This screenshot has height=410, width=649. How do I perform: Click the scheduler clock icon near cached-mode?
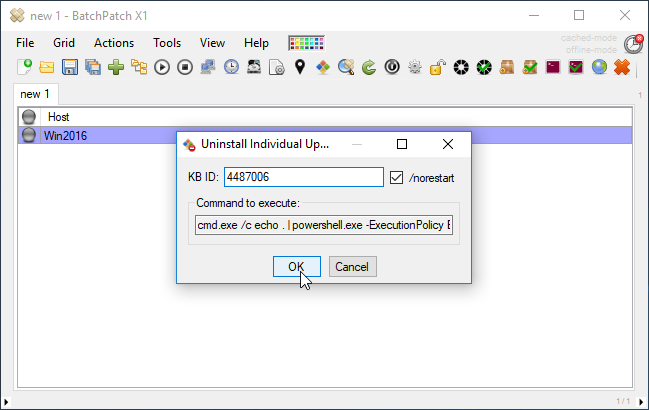point(634,44)
